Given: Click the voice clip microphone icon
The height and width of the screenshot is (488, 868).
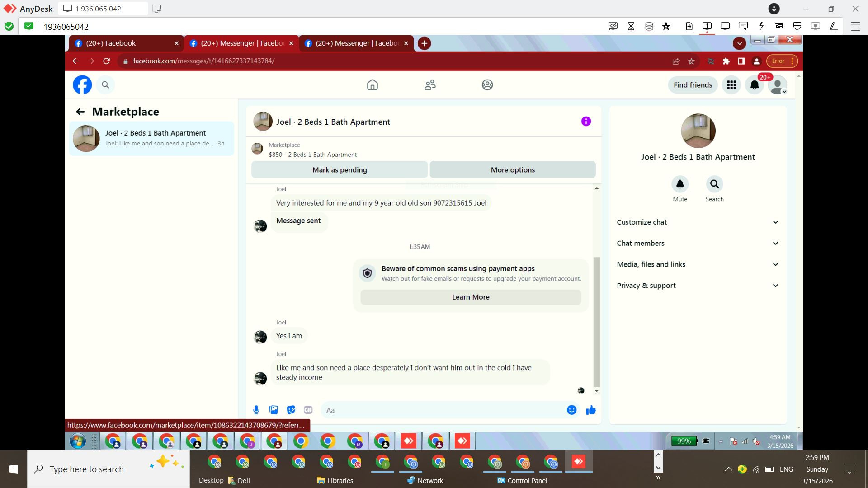Looking at the screenshot, I should click(x=256, y=410).
